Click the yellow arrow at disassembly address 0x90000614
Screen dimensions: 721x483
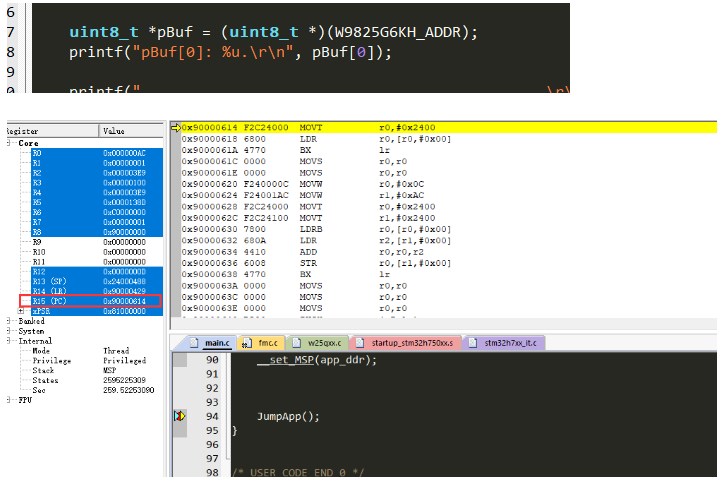tap(175, 128)
